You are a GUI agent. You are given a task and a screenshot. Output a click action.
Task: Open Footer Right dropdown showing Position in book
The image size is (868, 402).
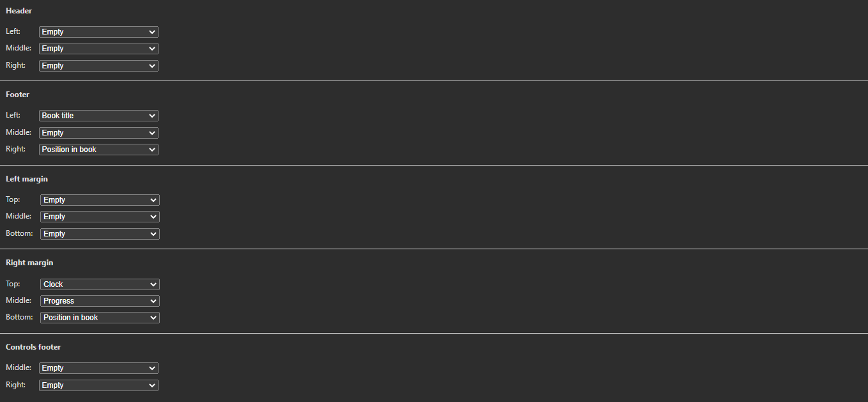(x=98, y=150)
